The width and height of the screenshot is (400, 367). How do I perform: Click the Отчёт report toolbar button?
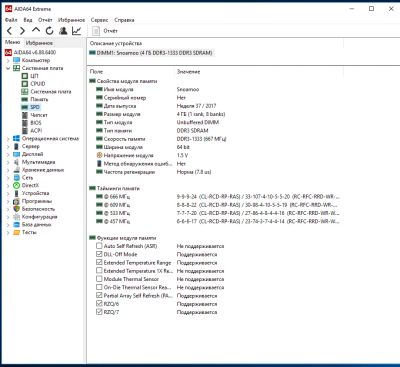(x=105, y=31)
